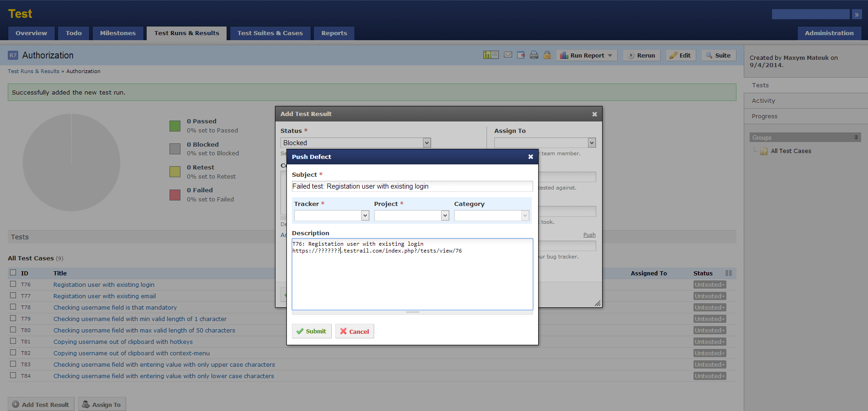Submit the Push Defect form
The width and height of the screenshot is (868, 411).
click(x=312, y=331)
